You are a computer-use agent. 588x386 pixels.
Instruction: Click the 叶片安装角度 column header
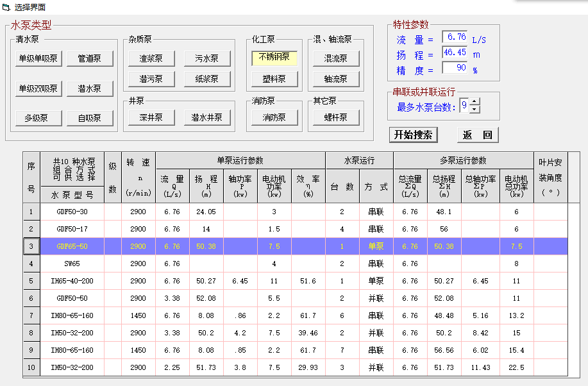pyautogui.click(x=551, y=178)
